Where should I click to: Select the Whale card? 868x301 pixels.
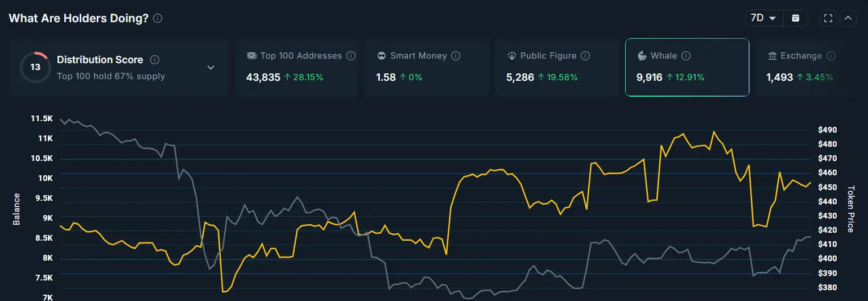pyautogui.click(x=687, y=67)
